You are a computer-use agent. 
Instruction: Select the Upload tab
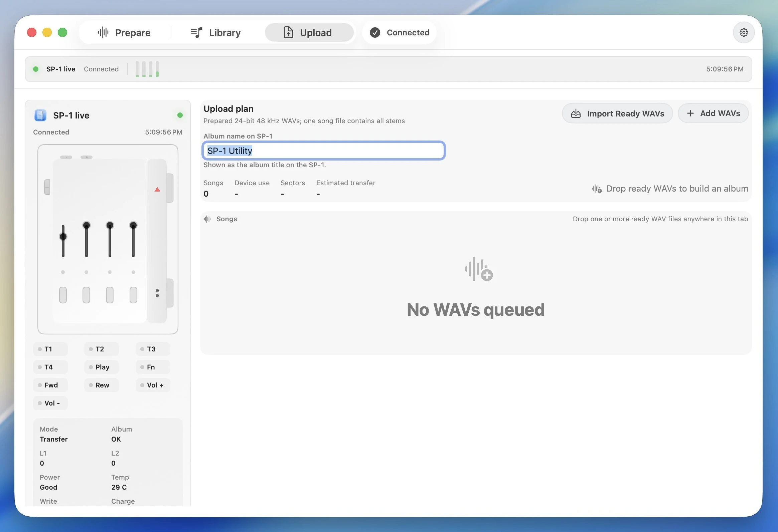pyautogui.click(x=309, y=32)
